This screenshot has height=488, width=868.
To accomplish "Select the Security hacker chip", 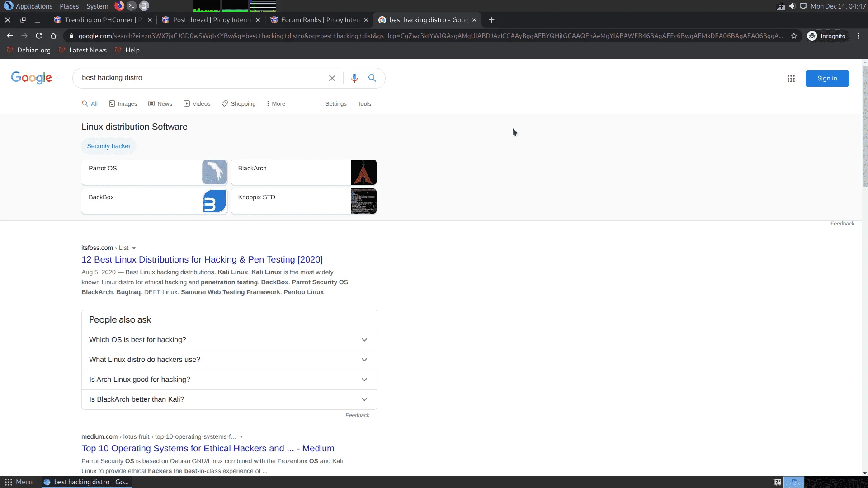I will 108,146.
